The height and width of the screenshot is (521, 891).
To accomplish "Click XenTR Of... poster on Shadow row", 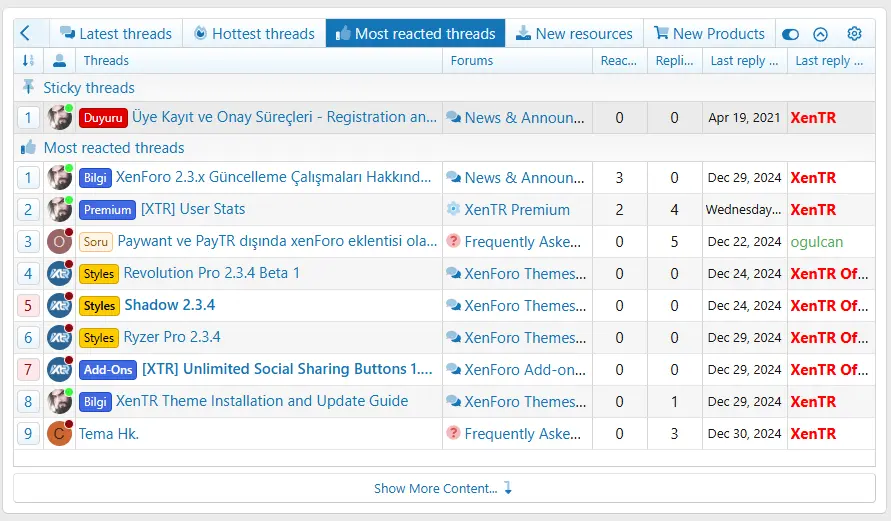I will (x=829, y=306).
